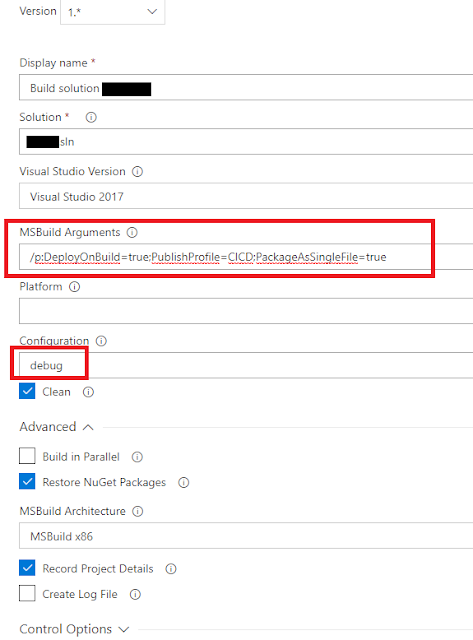Show info for the Configuration field
Screen dimensions: 473x640
101,341
